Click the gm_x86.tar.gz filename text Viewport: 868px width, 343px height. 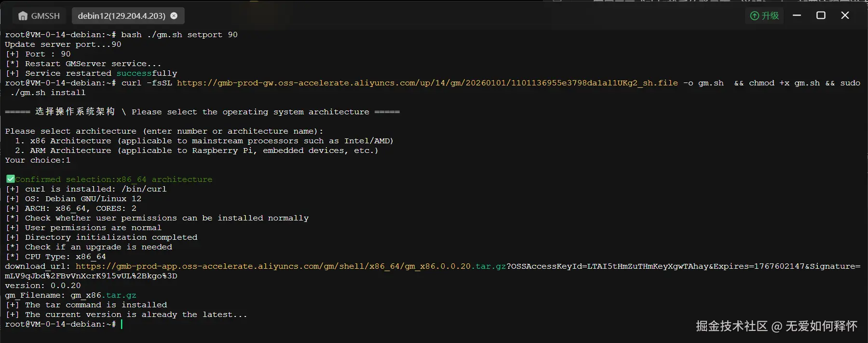(103, 295)
